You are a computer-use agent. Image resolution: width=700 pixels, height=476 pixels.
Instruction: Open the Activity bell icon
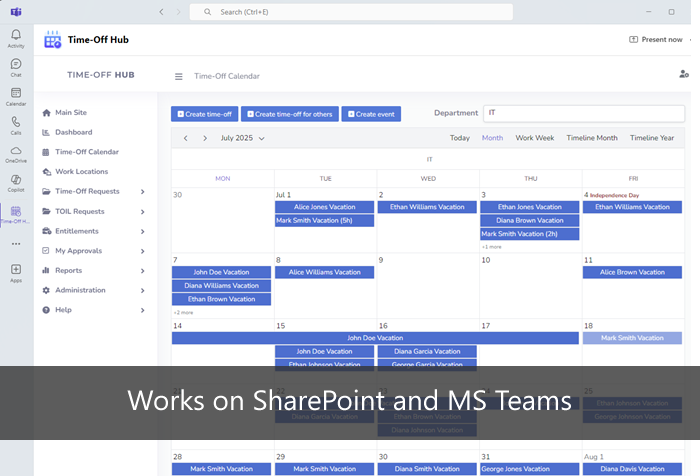pos(16,35)
